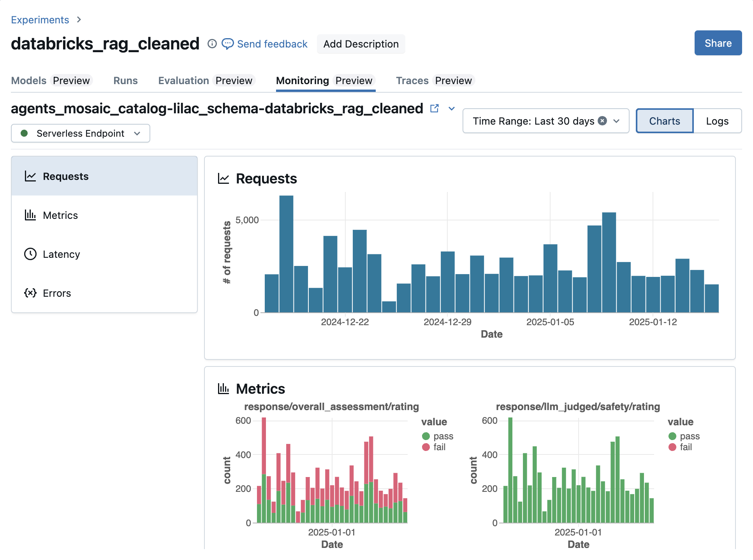Click the 2025-01-05 date label on Requests chart
This screenshot has width=753, height=560.
550,322
